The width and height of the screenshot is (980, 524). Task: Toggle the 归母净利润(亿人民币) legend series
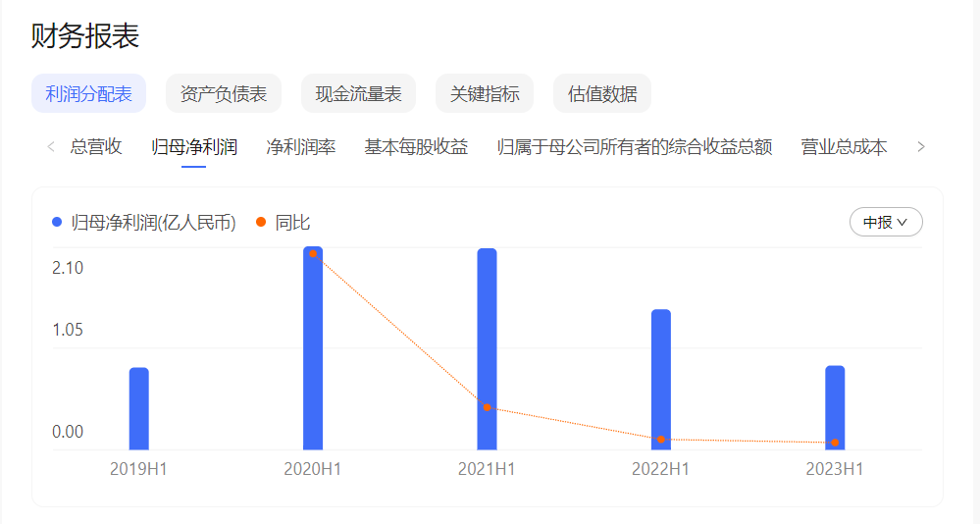pos(144,223)
